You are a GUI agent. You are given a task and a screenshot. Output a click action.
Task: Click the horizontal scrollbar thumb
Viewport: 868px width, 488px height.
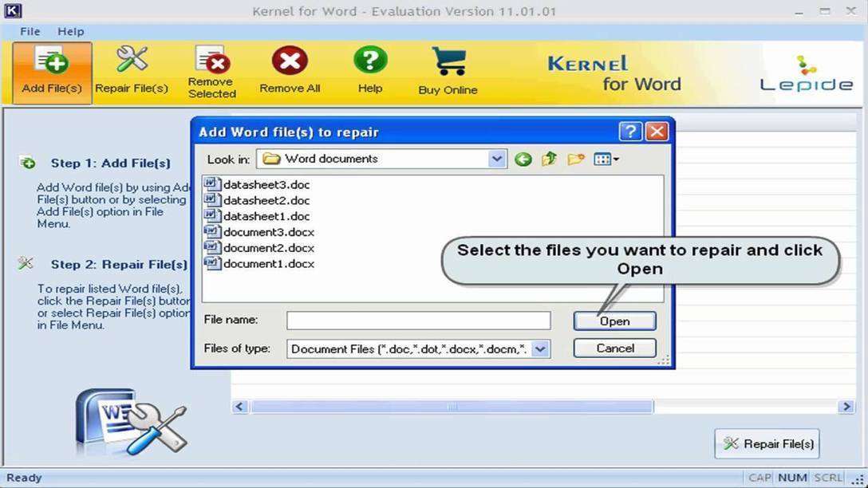click(x=452, y=407)
